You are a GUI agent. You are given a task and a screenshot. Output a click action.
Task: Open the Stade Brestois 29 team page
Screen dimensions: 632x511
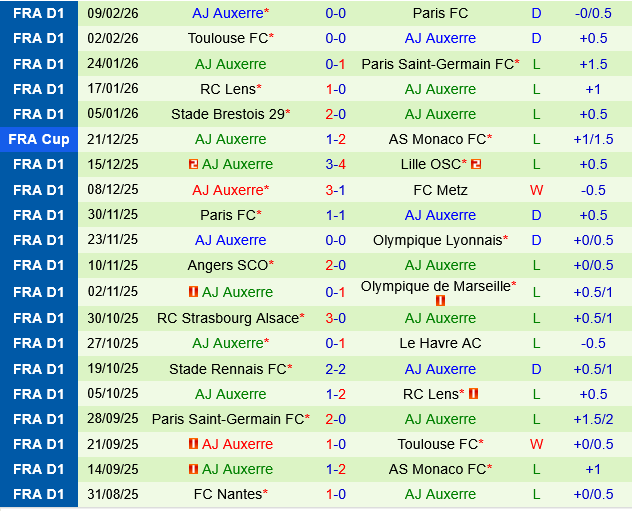227,114
